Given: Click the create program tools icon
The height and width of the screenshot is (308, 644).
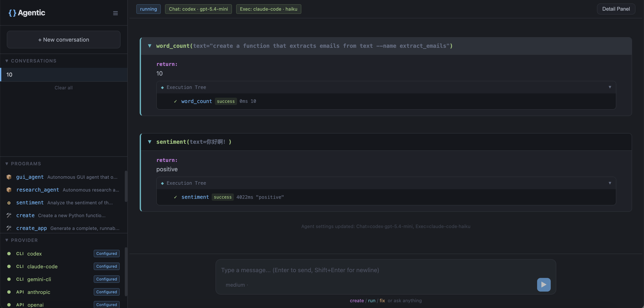Looking at the screenshot, I should [9, 215].
